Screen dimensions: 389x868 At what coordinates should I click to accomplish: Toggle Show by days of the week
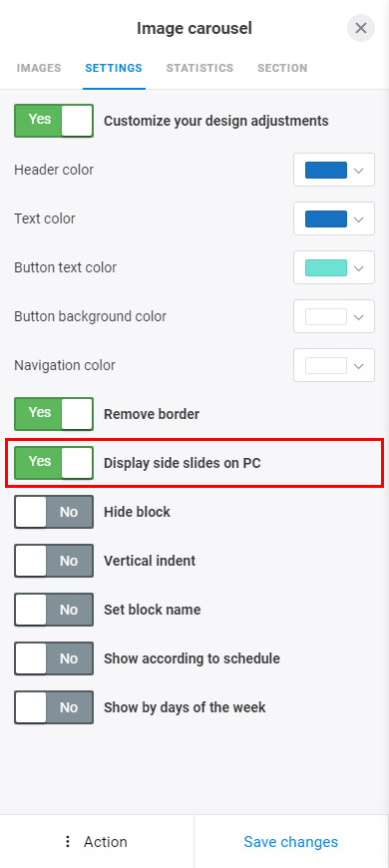[54, 707]
